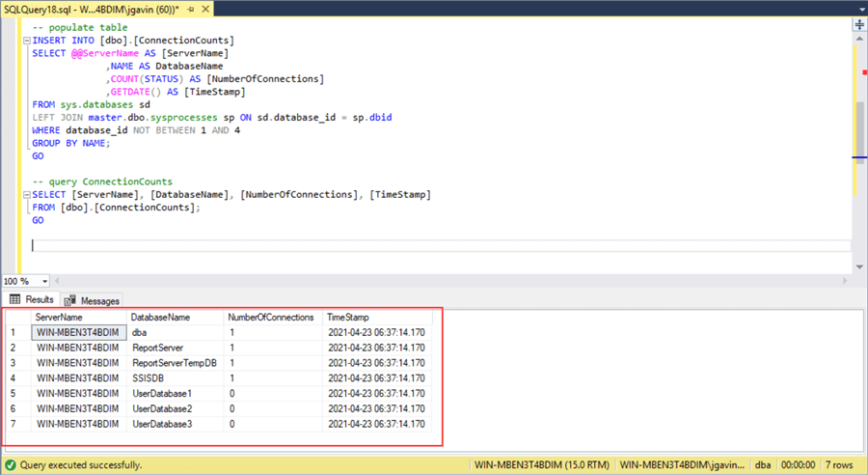The width and height of the screenshot is (868, 475).
Task: Click the Messages tab icon
Action: click(69, 301)
